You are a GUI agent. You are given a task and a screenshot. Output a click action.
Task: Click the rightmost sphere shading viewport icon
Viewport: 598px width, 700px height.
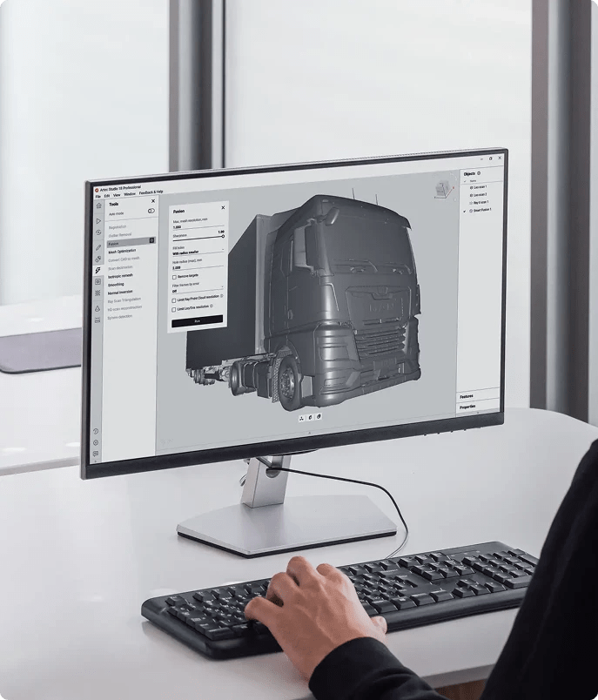pyautogui.click(x=319, y=416)
